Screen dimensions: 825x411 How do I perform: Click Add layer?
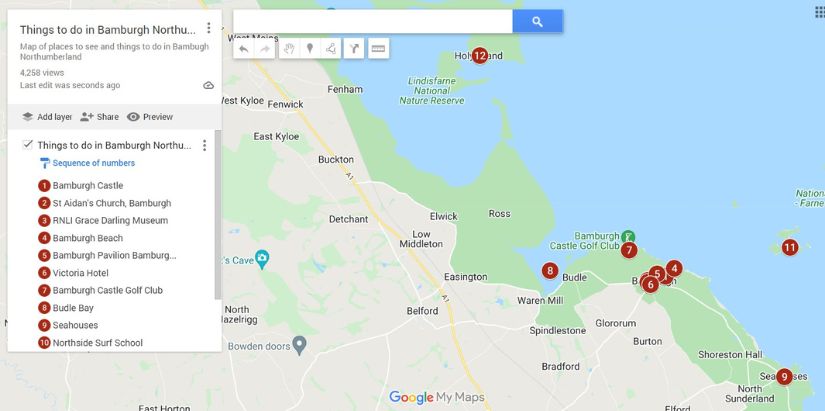47,117
